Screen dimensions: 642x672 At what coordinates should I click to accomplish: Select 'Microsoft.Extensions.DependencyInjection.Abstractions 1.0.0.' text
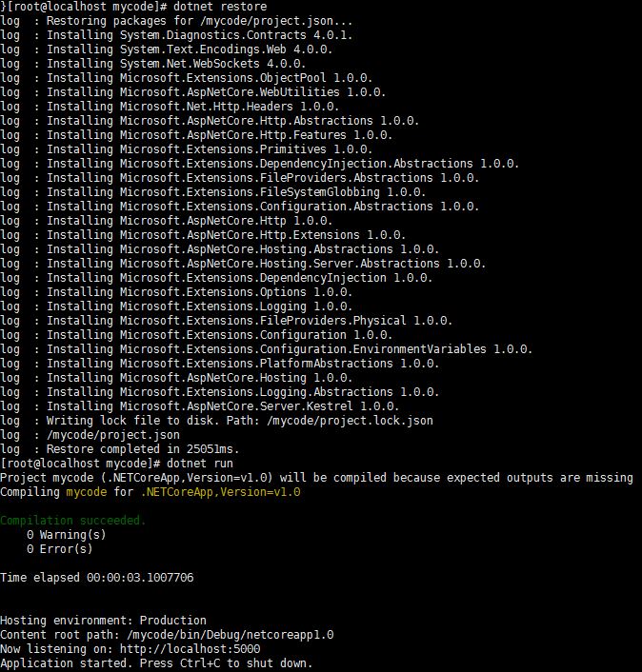click(x=319, y=164)
